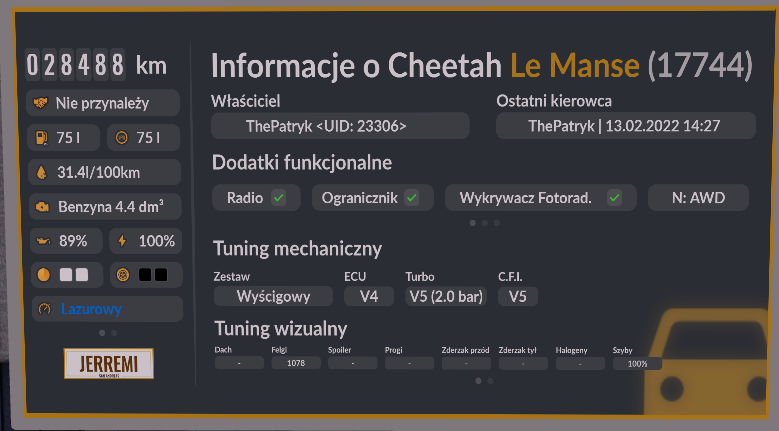Click the N: AWD drive button
Viewport: 779px width, 431px height.
coord(698,198)
